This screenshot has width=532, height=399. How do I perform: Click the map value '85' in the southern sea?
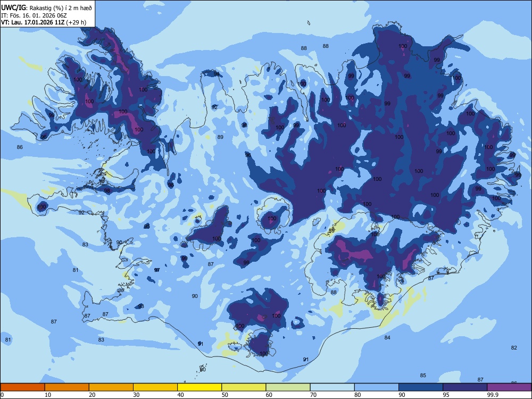pos(423,376)
